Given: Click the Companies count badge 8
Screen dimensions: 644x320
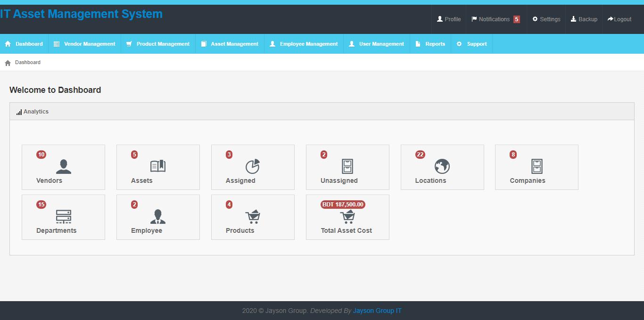Looking at the screenshot, I should coord(513,155).
